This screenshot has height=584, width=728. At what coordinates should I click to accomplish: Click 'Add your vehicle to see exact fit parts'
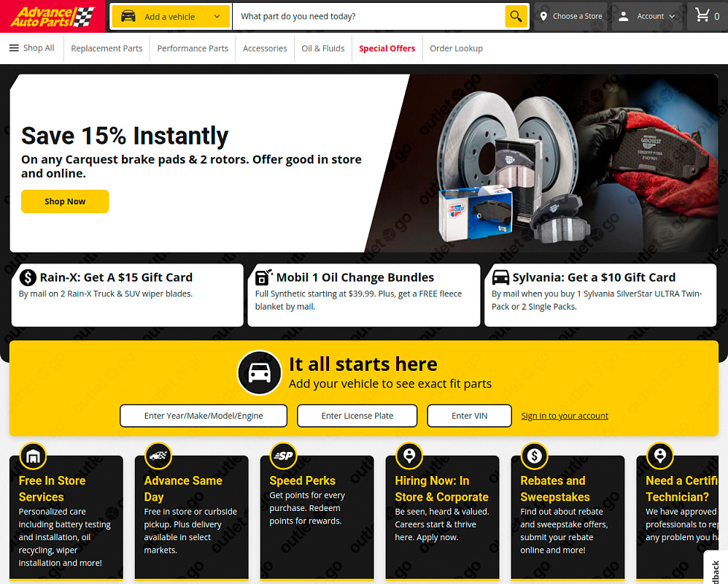coord(390,384)
